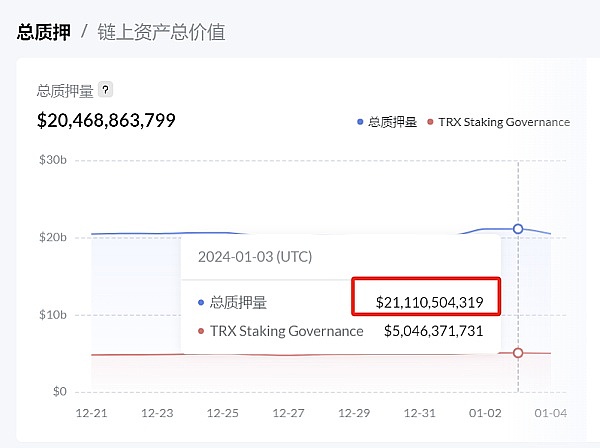Click the red dot in the tooltip

(x=201, y=331)
